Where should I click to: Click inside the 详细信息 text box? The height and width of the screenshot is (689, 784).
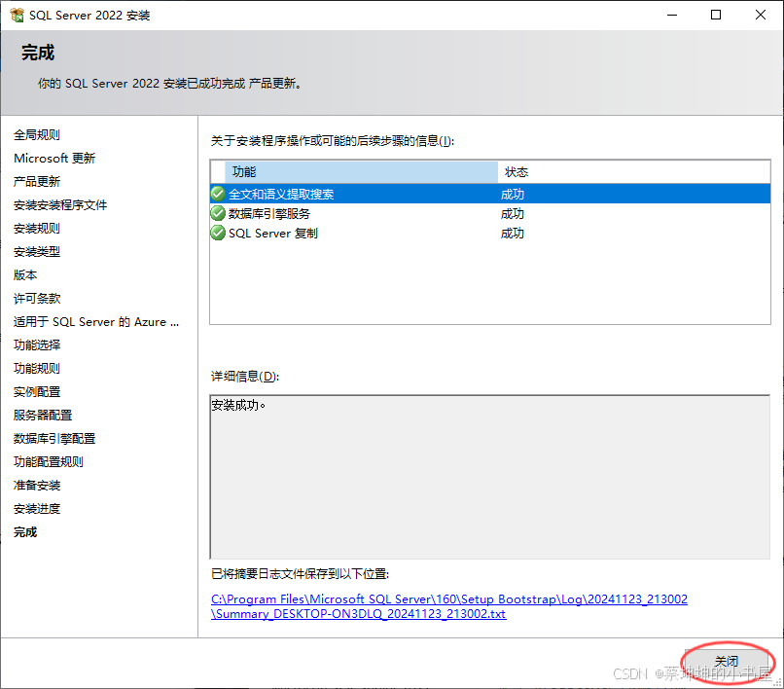point(490,477)
